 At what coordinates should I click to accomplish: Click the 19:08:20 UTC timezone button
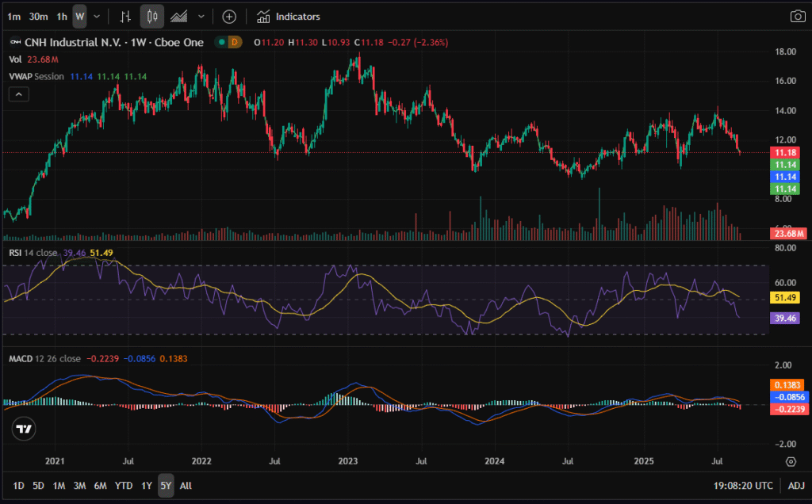tap(742, 485)
